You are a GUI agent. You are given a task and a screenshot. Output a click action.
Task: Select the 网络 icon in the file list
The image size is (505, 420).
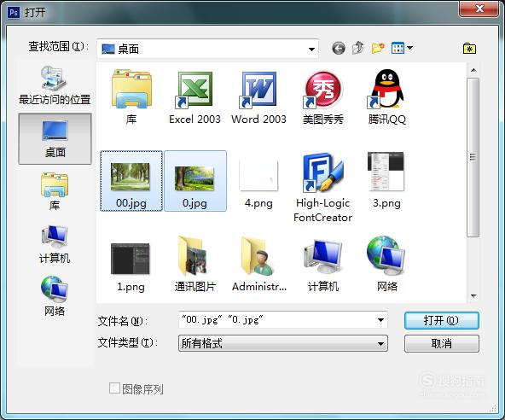tap(386, 264)
